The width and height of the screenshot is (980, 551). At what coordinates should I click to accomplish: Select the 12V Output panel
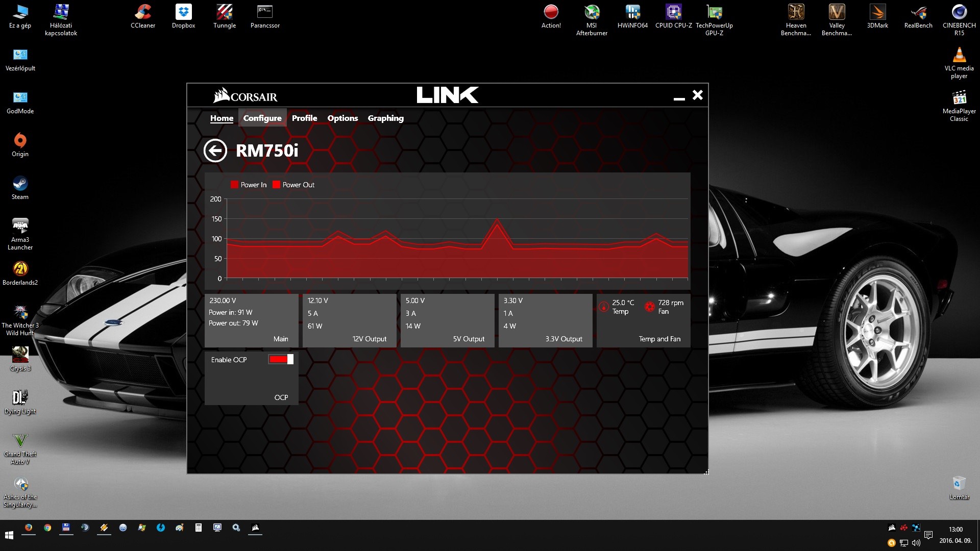349,320
